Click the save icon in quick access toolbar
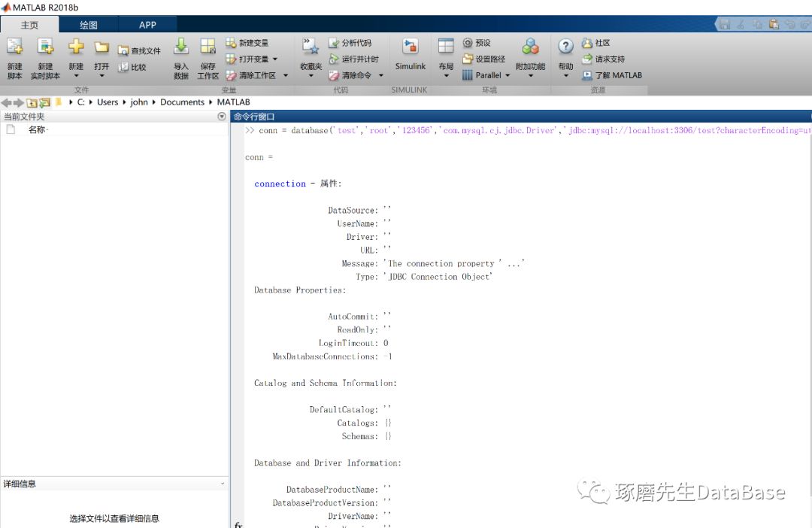Viewport: 812px width, 528px height. (725, 24)
